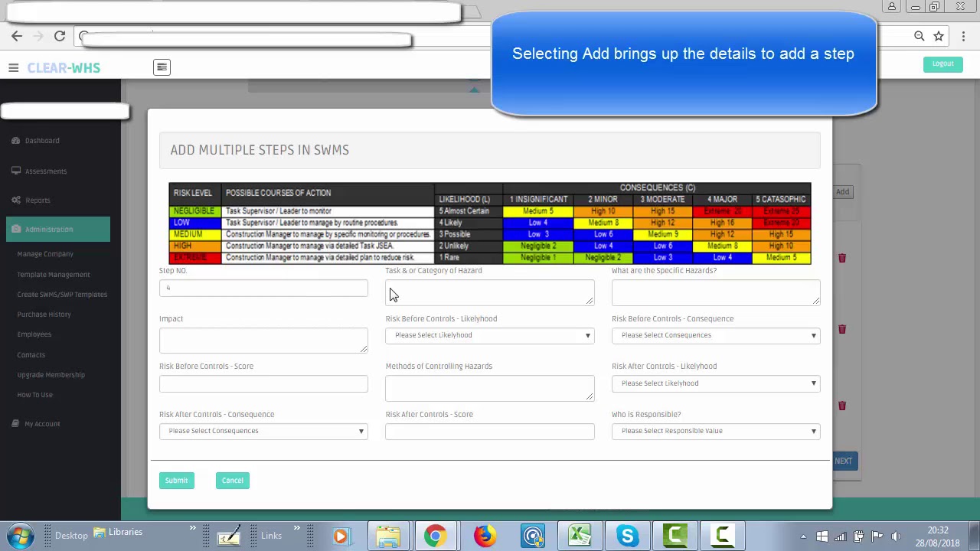
Task: Click the browser zoom magnifier icon
Action: click(920, 36)
